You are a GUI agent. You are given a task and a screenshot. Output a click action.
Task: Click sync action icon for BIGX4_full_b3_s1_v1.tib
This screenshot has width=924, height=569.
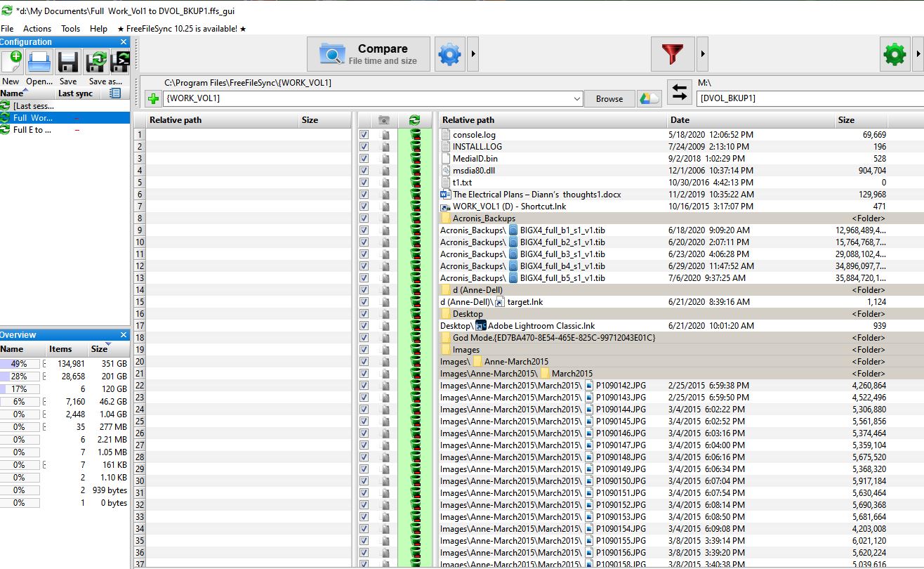point(415,254)
